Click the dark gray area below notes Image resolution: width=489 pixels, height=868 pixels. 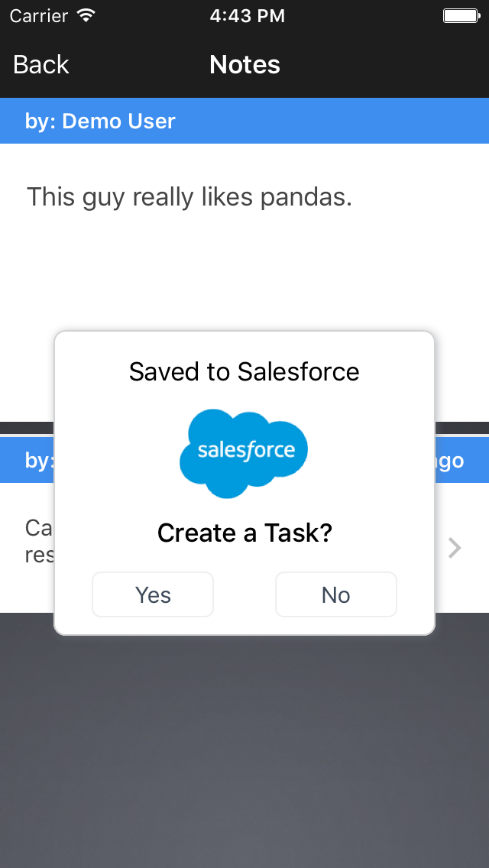pos(244,741)
